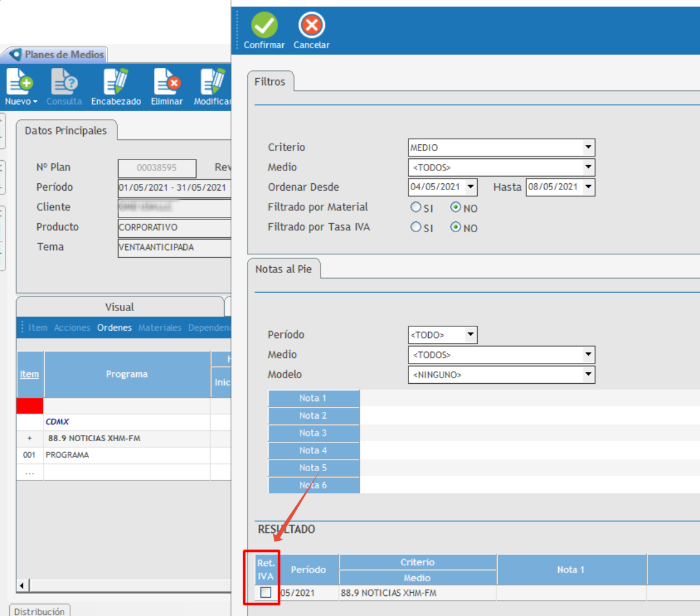The height and width of the screenshot is (616, 700).
Task: Select NO for Filtrado por Material
Action: (455, 207)
